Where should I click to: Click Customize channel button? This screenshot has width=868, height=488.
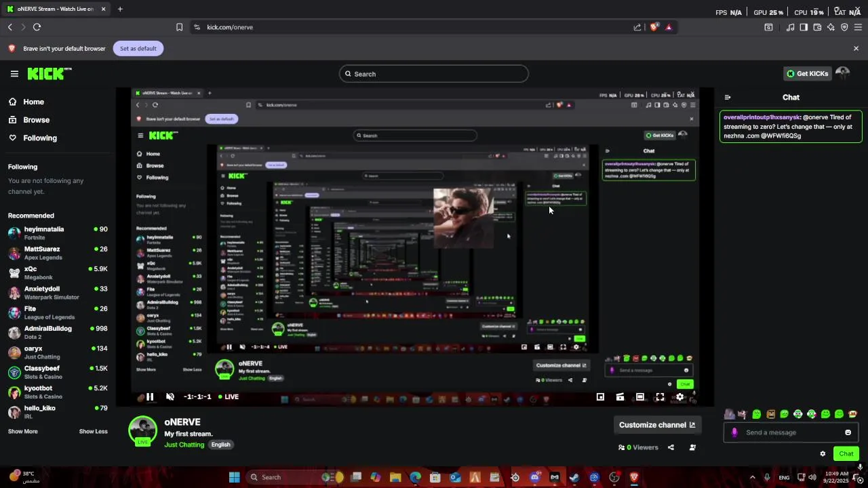(x=657, y=425)
